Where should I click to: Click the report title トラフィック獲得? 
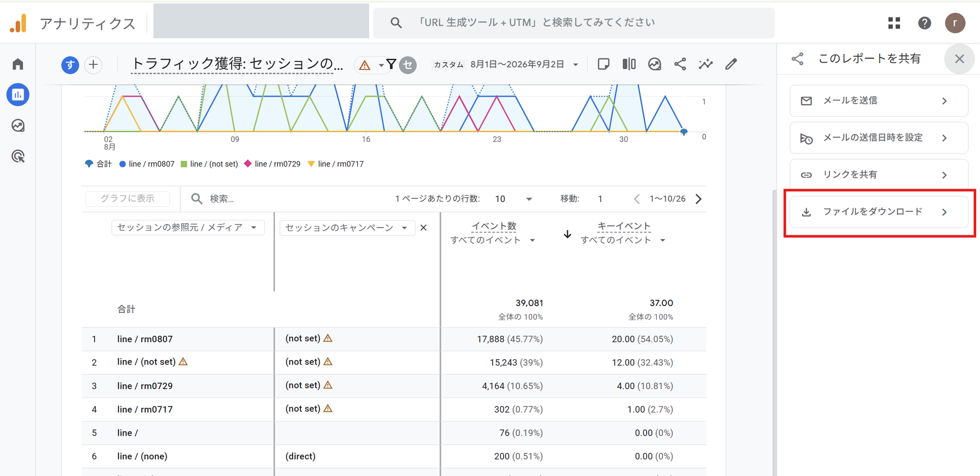(237, 64)
